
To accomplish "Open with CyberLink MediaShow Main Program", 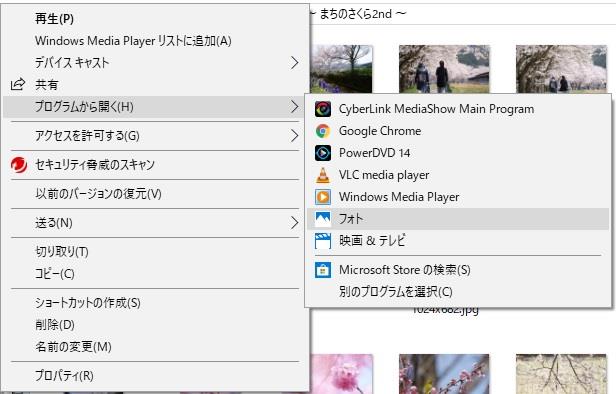I will click(x=458, y=109).
